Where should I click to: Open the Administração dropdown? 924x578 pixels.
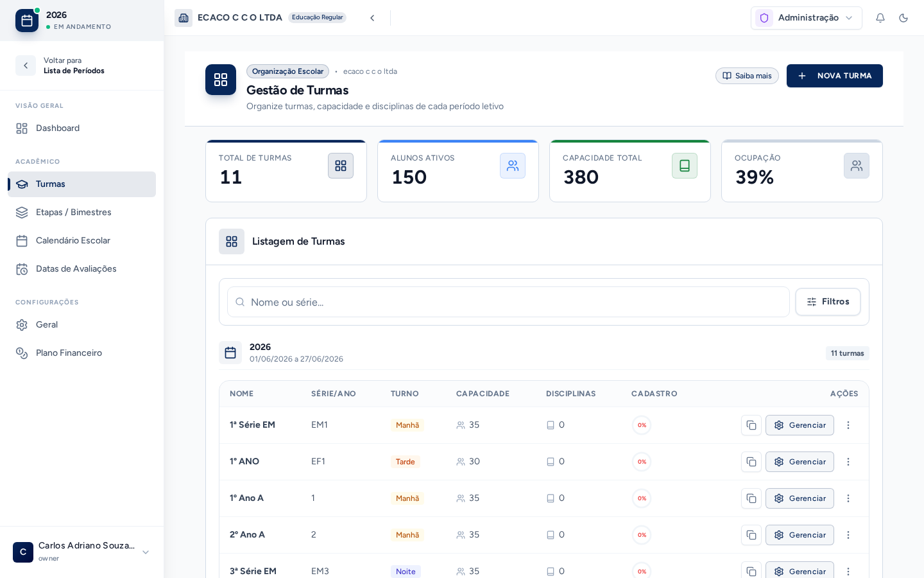[x=807, y=18]
